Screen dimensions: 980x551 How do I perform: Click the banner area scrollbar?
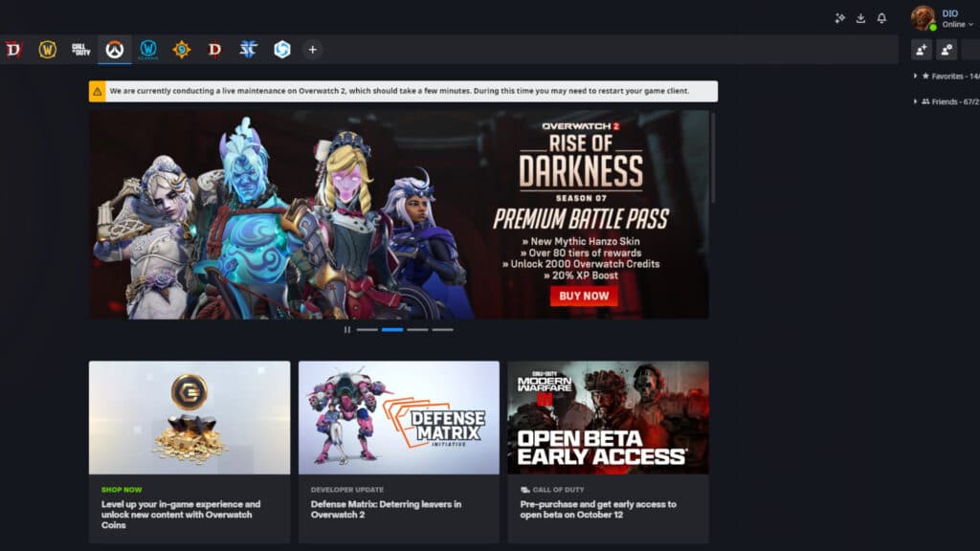(x=713, y=158)
